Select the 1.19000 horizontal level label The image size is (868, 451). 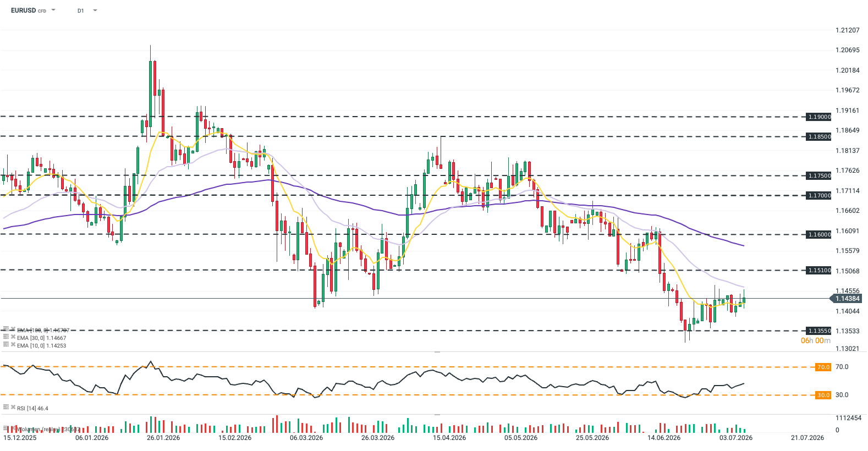pyautogui.click(x=819, y=117)
